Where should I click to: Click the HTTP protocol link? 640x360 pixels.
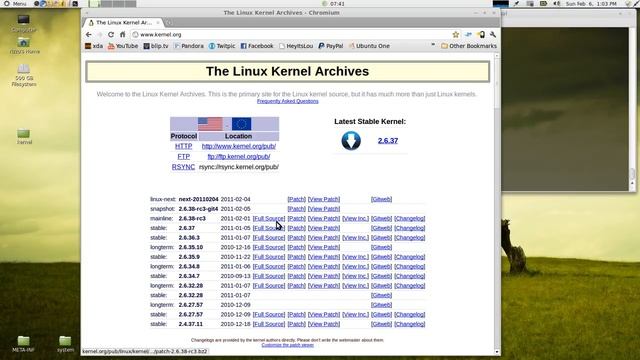click(x=183, y=146)
